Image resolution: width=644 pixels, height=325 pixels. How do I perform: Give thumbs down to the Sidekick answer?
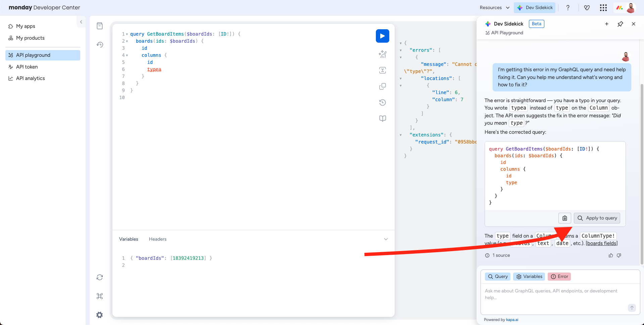pyautogui.click(x=619, y=255)
